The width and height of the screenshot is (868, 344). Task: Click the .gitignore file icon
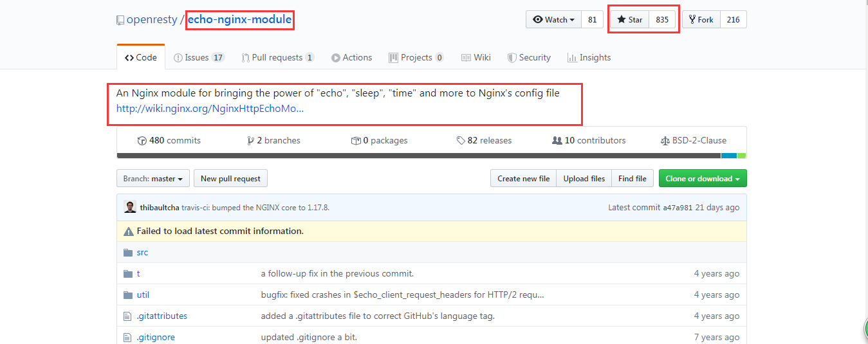127,337
